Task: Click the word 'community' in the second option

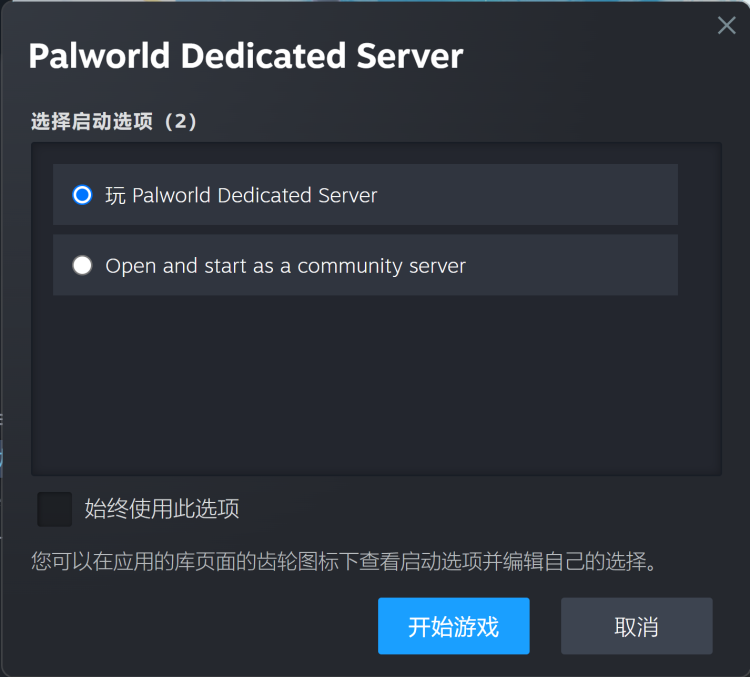Action: 350,267
